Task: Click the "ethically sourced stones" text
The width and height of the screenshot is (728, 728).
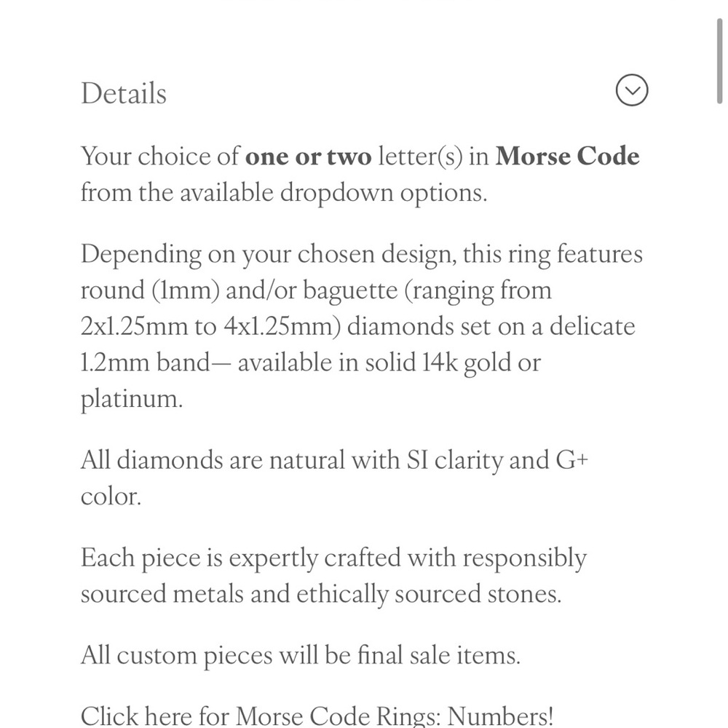Action: pos(428,594)
